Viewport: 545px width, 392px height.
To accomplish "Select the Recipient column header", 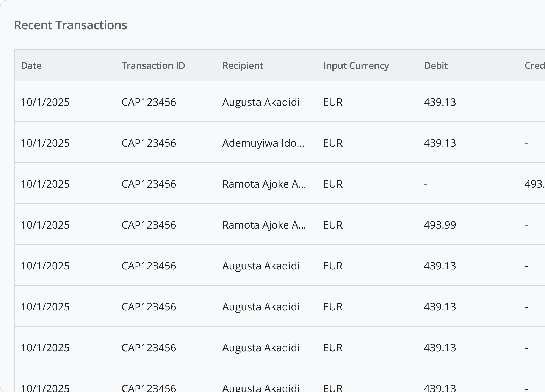I will 243,65.
